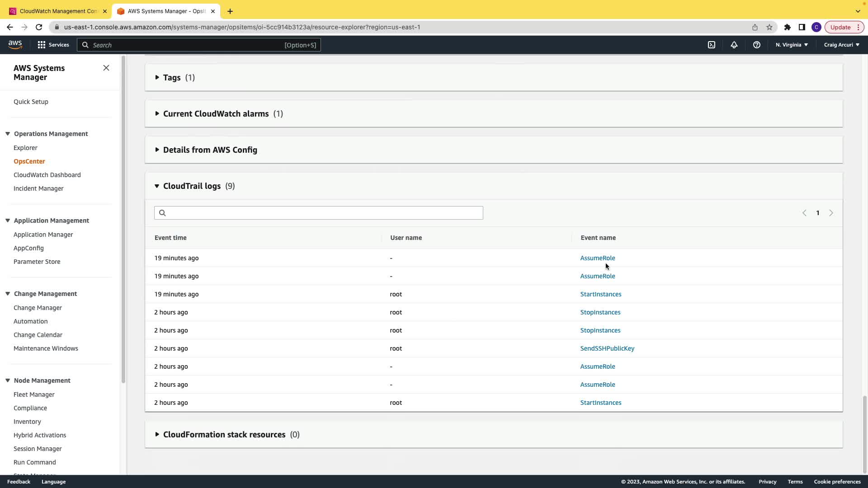868x488 pixels.
Task: Click the CloudTrail logs search field
Action: tap(318, 213)
